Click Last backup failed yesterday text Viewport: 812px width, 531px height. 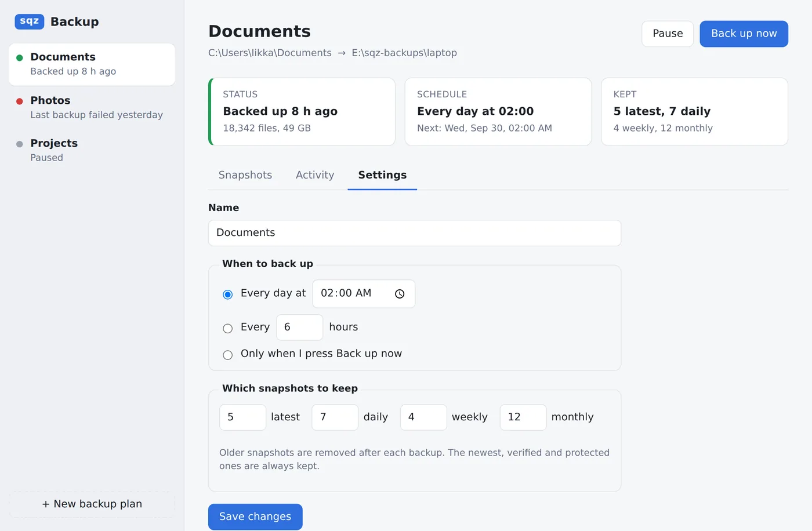click(x=96, y=115)
